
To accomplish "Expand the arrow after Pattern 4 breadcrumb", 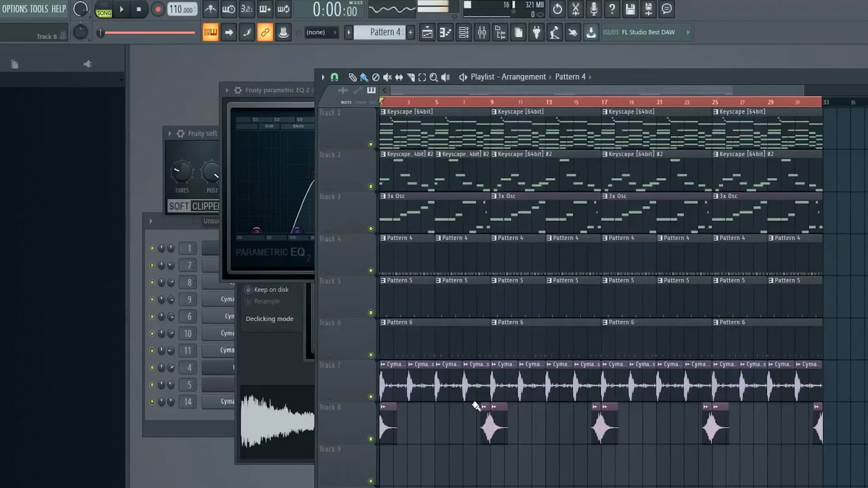I will 590,77.
